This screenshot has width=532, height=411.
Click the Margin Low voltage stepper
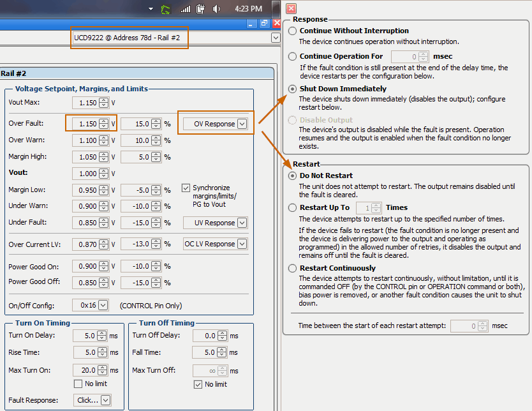point(104,190)
